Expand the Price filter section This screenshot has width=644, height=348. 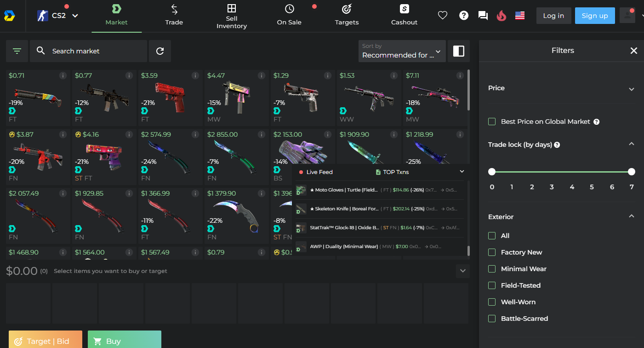click(x=631, y=89)
